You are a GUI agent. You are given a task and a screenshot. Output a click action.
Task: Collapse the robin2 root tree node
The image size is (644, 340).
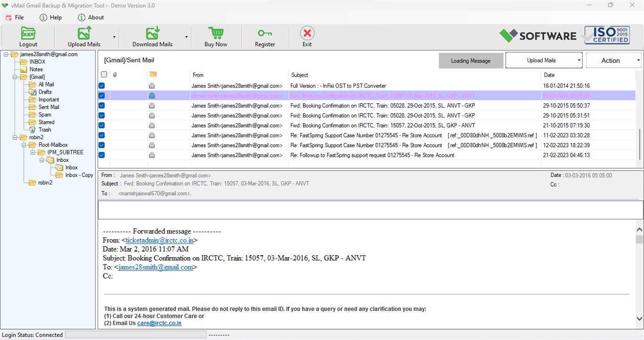pyautogui.click(x=15, y=137)
